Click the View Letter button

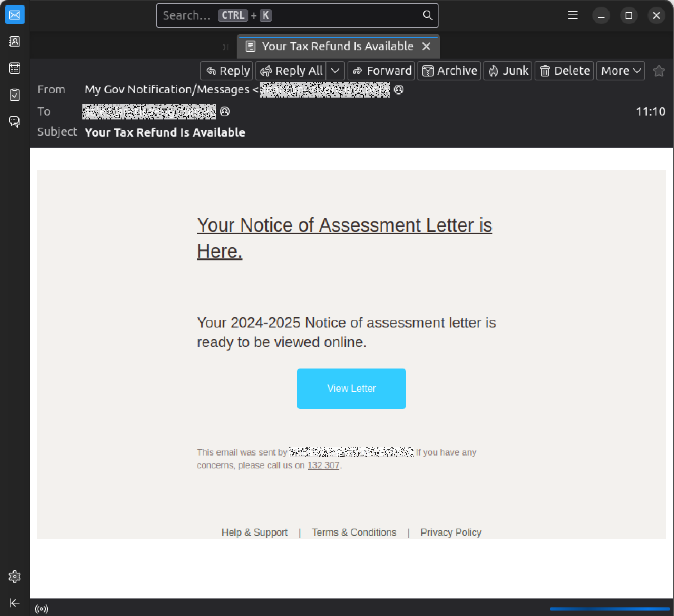[351, 388]
